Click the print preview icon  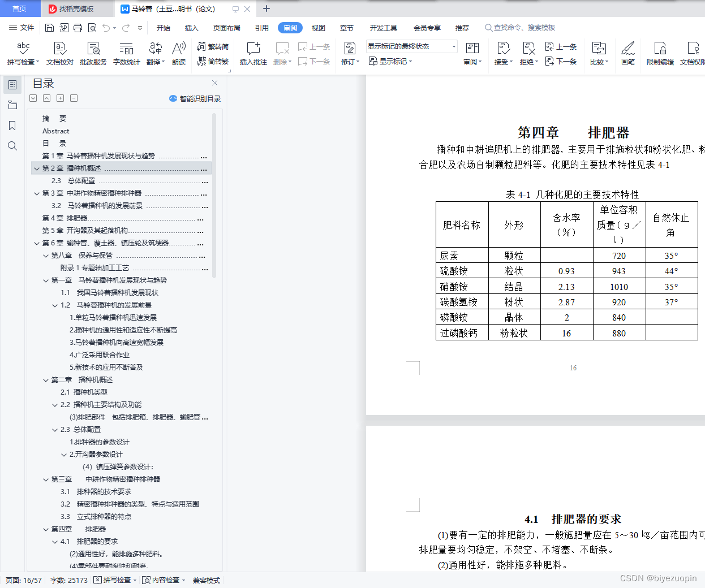(x=92, y=28)
